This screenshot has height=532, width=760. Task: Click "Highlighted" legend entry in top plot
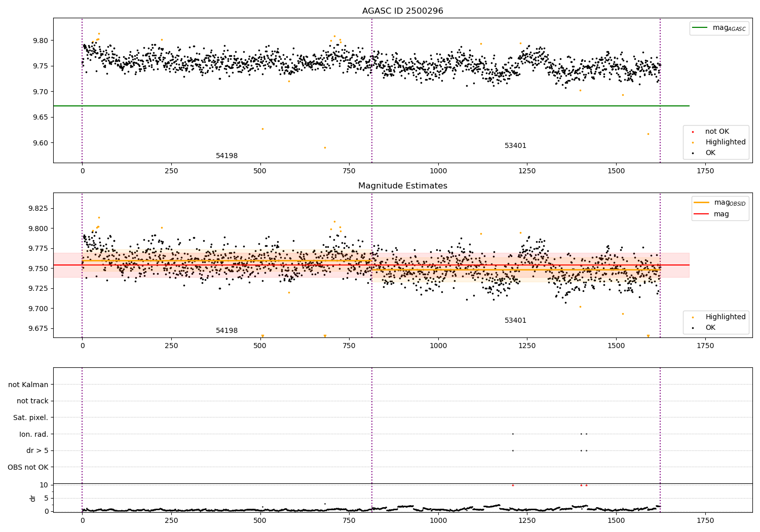click(x=718, y=142)
